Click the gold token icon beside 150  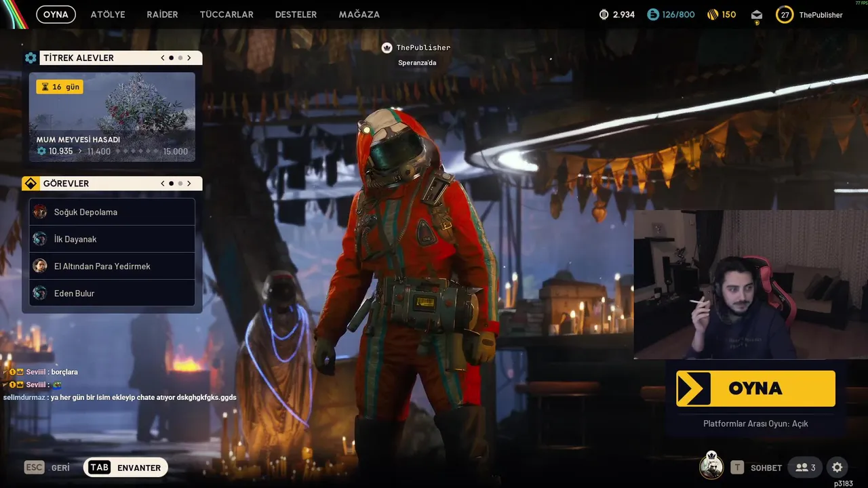click(x=713, y=14)
